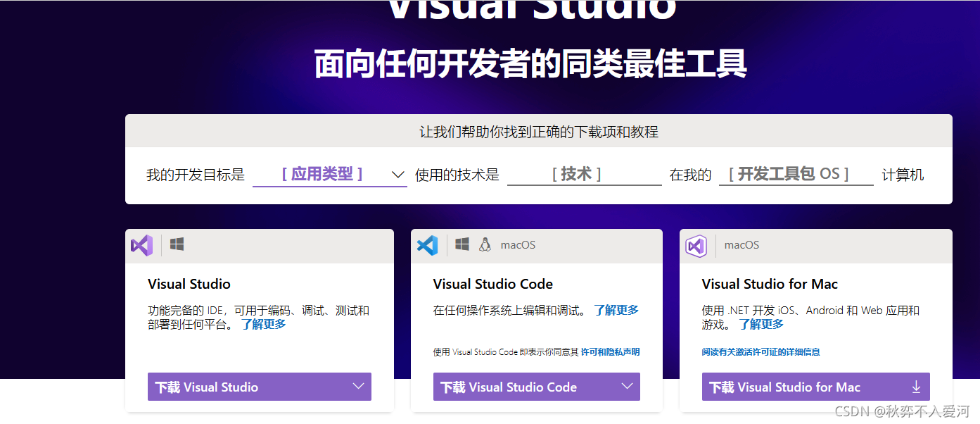Open 了解更多 link under Visual Studio
The height and width of the screenshot is (424, 980).
coord(264,324)
